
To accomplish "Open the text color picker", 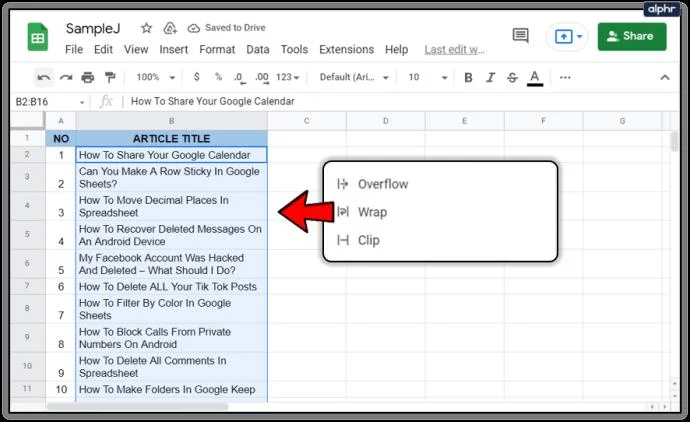I will (535, 77).
